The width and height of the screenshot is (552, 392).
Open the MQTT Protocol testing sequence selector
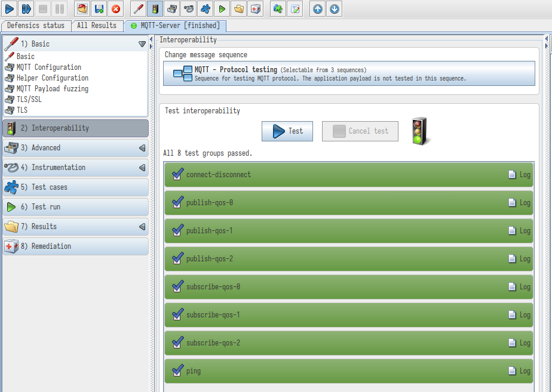[349, 73]
